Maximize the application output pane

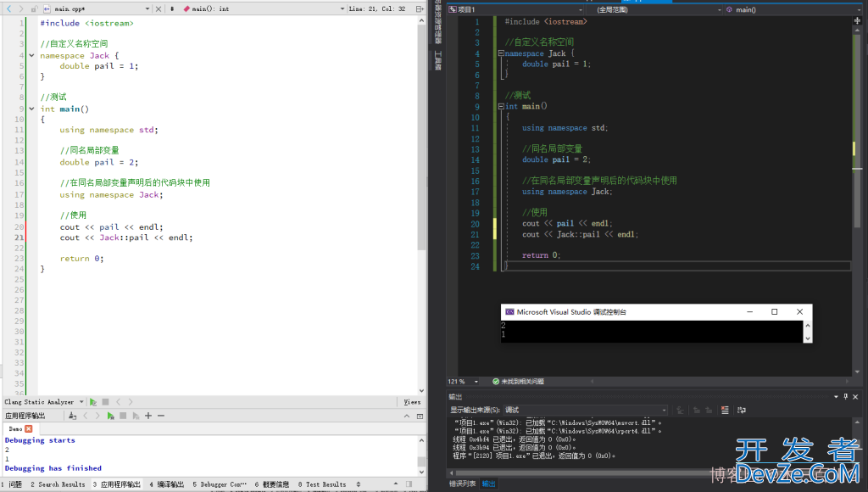420,416
